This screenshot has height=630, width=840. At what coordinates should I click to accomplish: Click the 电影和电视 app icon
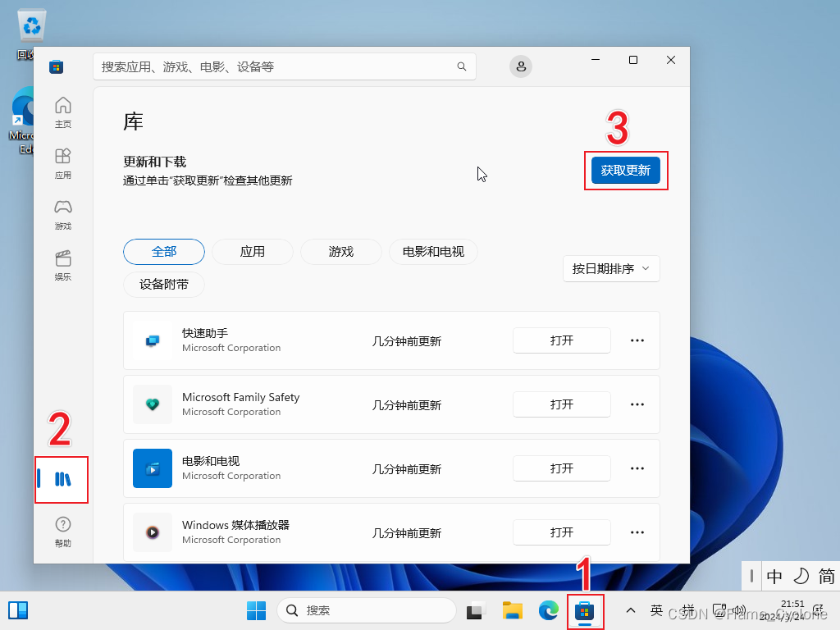click(x=153, y=468)
